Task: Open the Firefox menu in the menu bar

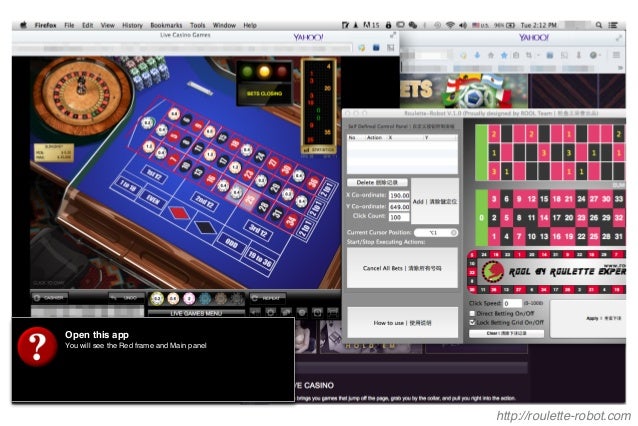Action: (45, 25)
